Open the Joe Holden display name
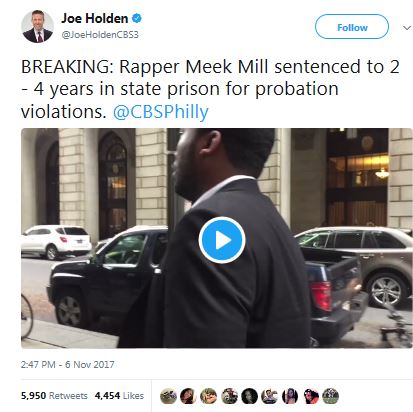The height and width of the screenshot is (412, 413). (x=95, y=18)
